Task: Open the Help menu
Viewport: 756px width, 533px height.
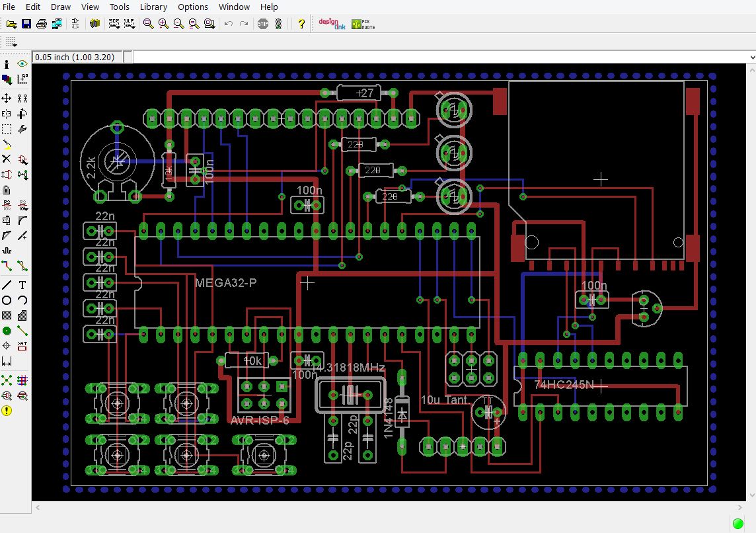Action: 269,7
